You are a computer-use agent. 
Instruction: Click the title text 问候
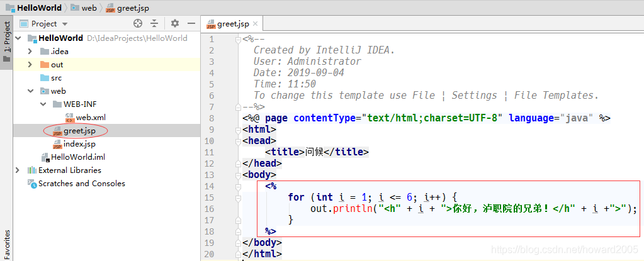pos(314,152)
